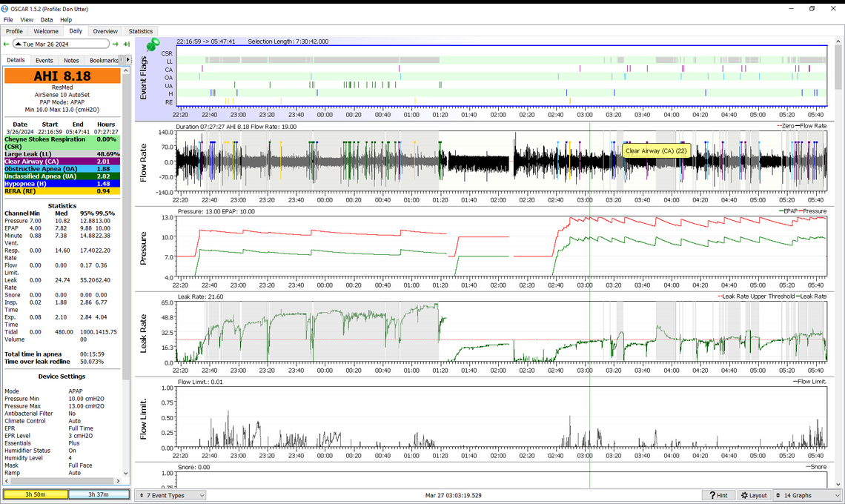Switch to the Overview tab
Screen dimensions: 845x504
tap(105, 31)
